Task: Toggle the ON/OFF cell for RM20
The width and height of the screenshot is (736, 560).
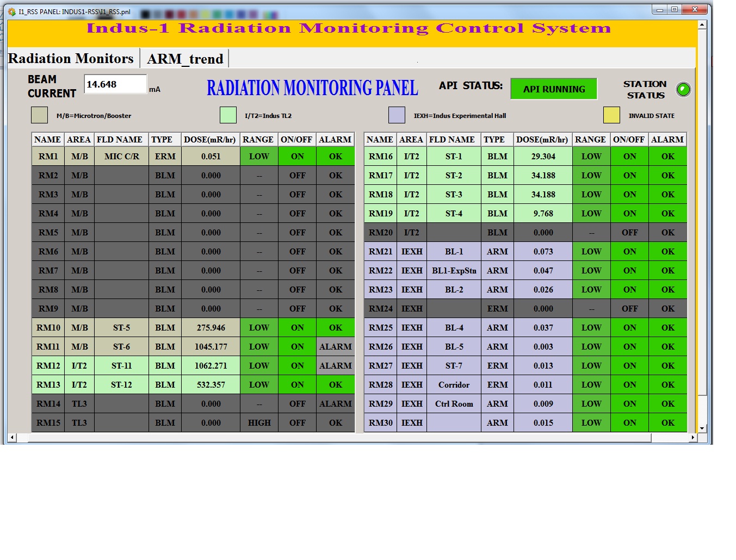Action: click(x=629, y=232)
